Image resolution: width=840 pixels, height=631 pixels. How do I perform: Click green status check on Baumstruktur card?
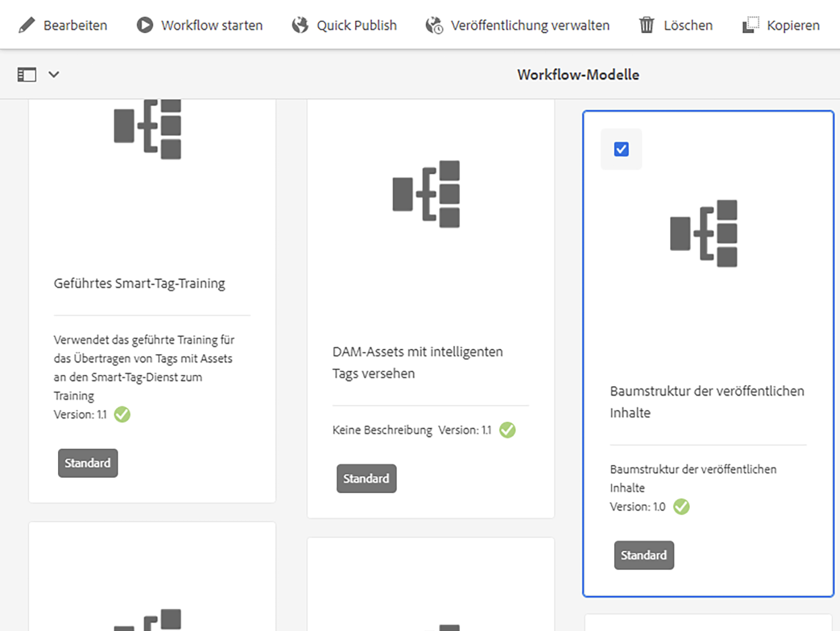click(682, 507)
